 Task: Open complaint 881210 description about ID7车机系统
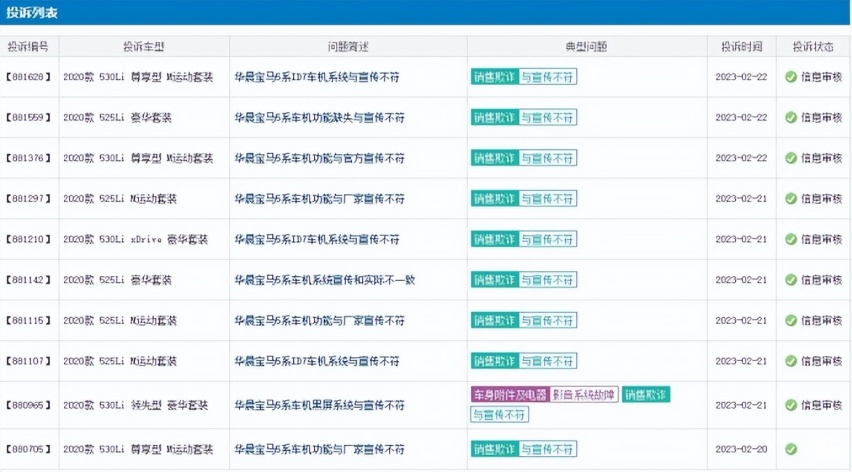pyautogui.click(x=317, y=240)
